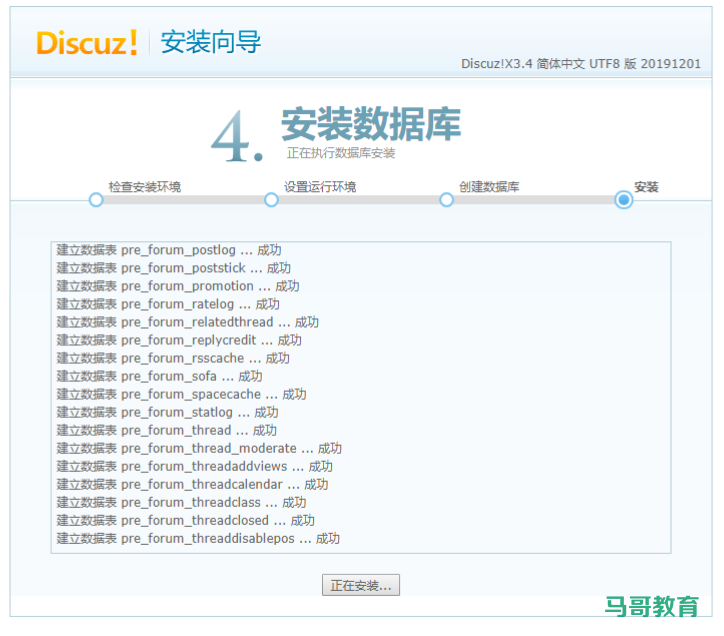The image size is (724, 636).
Task: Select the pre_forum_promotion log line
Action: point(178,286)
